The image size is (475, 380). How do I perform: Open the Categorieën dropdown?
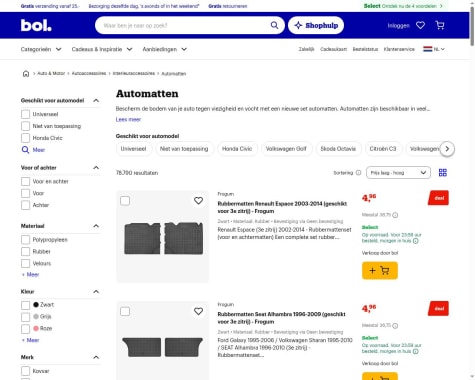41,49
